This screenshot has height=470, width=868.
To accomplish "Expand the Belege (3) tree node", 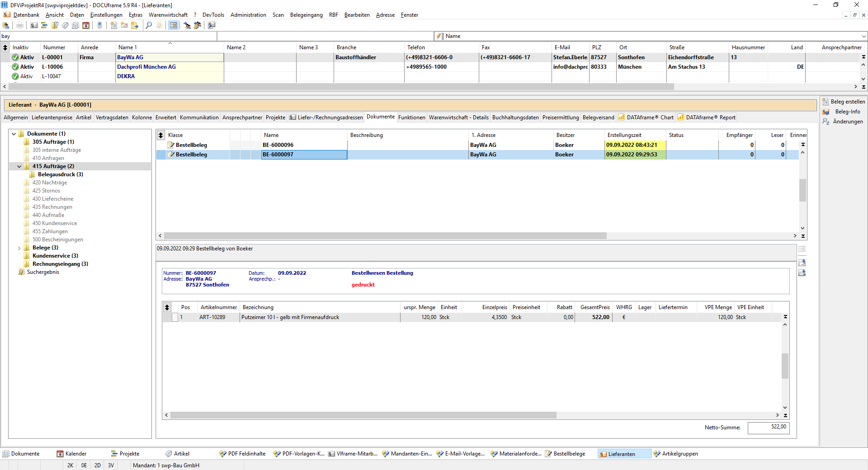I will pyautogui.click(x=19, y=248).
